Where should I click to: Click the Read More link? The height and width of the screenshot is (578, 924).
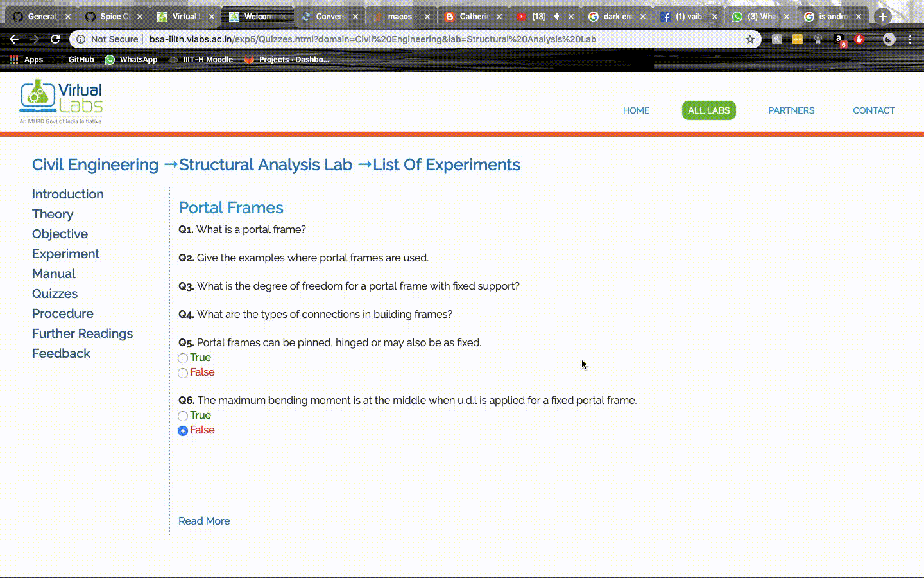[x=204, y=521]
